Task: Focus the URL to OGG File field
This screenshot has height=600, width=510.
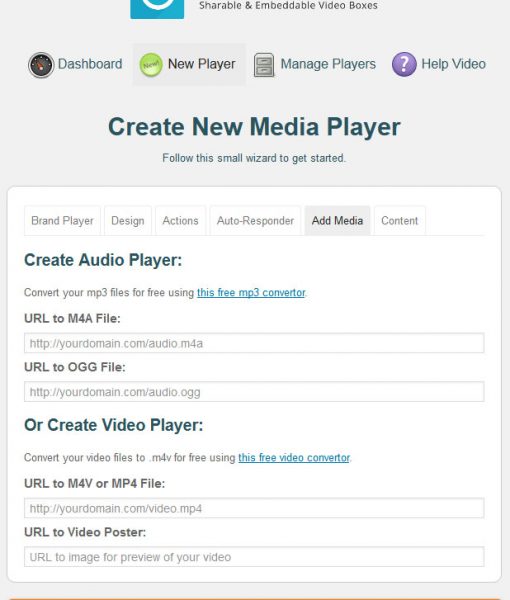Action: pyautogui.click(x=254, y=392)
